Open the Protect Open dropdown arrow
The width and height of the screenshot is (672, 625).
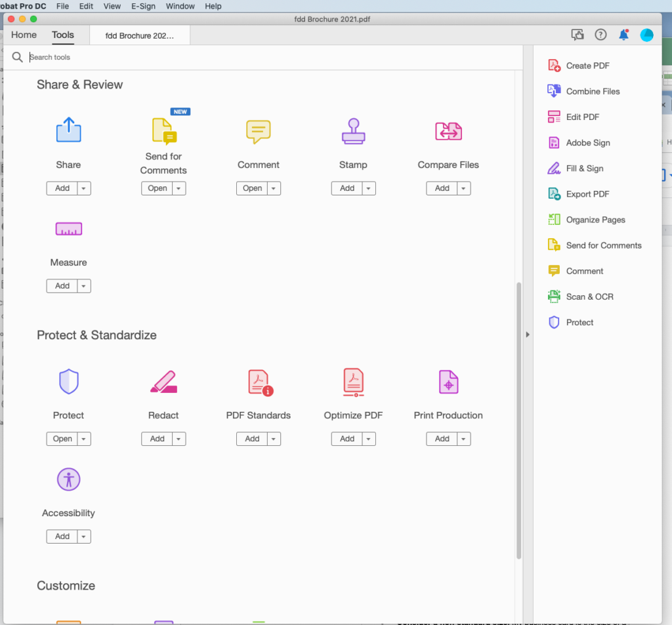tap(84, 439)
